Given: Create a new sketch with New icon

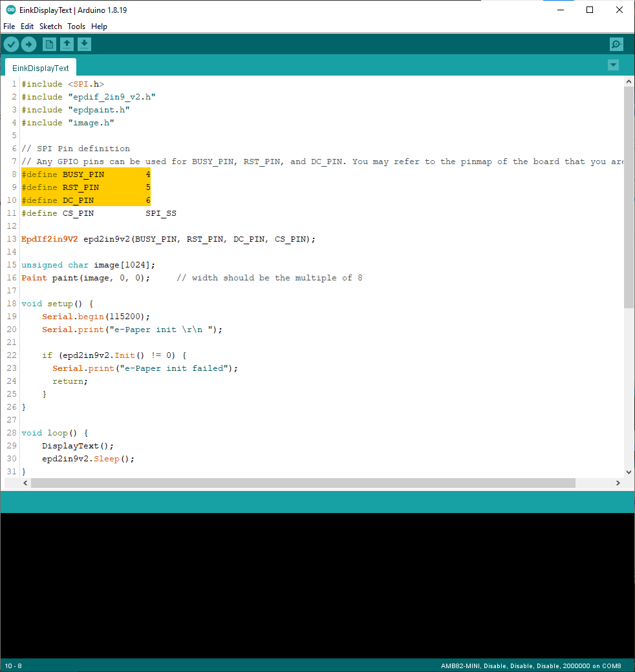Looking at the screenshot, I should coord(49,44).
